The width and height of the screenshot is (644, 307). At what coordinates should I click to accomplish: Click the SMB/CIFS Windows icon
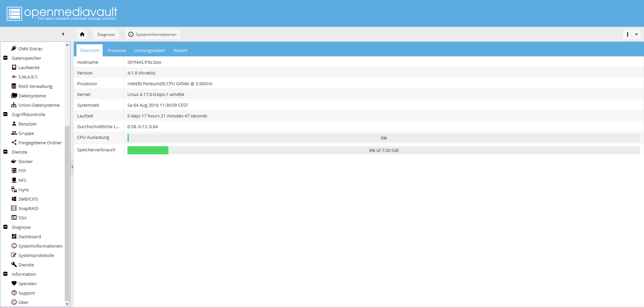[14, 199]
